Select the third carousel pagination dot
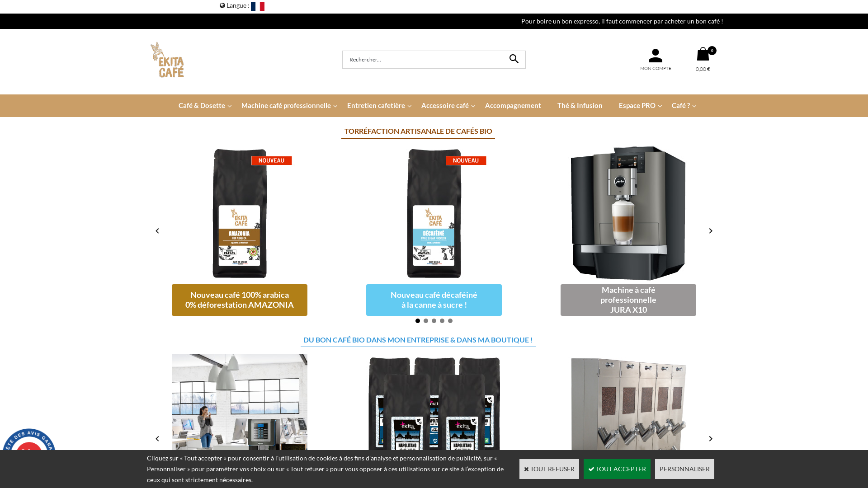This screenshot has width=868, height=488. (434, 321)
